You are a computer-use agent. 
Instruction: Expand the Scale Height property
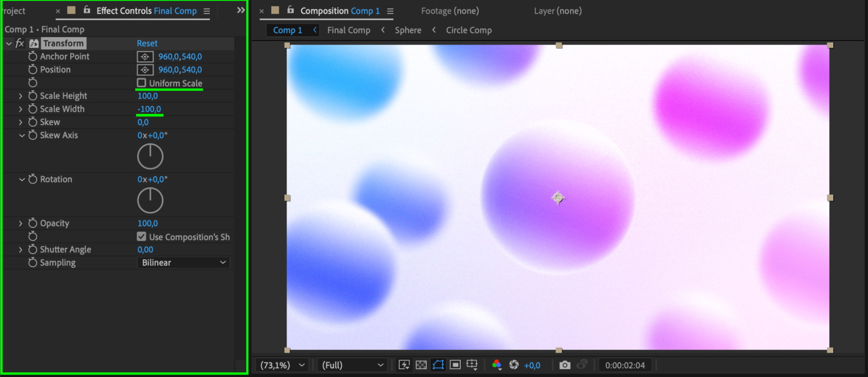click(x=20, y=96)
